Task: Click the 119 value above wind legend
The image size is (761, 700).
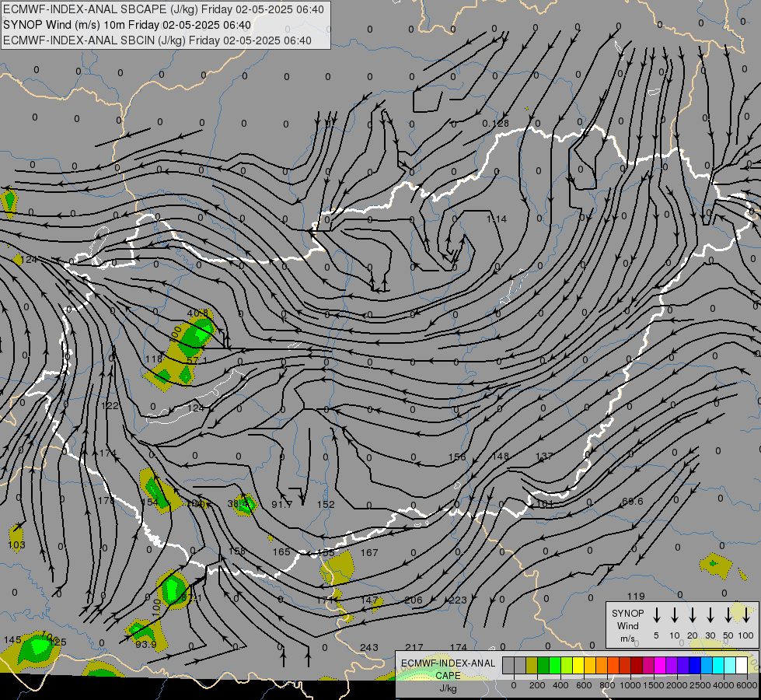Action: click(636, 596)
